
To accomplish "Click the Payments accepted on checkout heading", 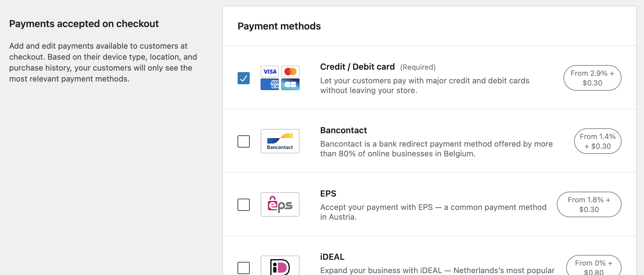I will click(84, 23).
